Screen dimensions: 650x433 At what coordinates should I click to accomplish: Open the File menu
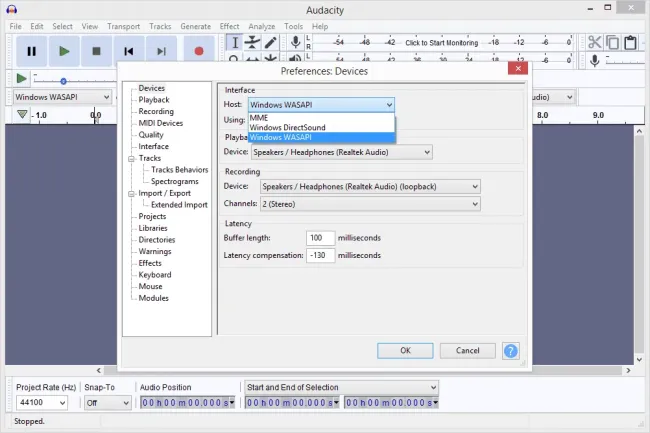pos(15,26)
